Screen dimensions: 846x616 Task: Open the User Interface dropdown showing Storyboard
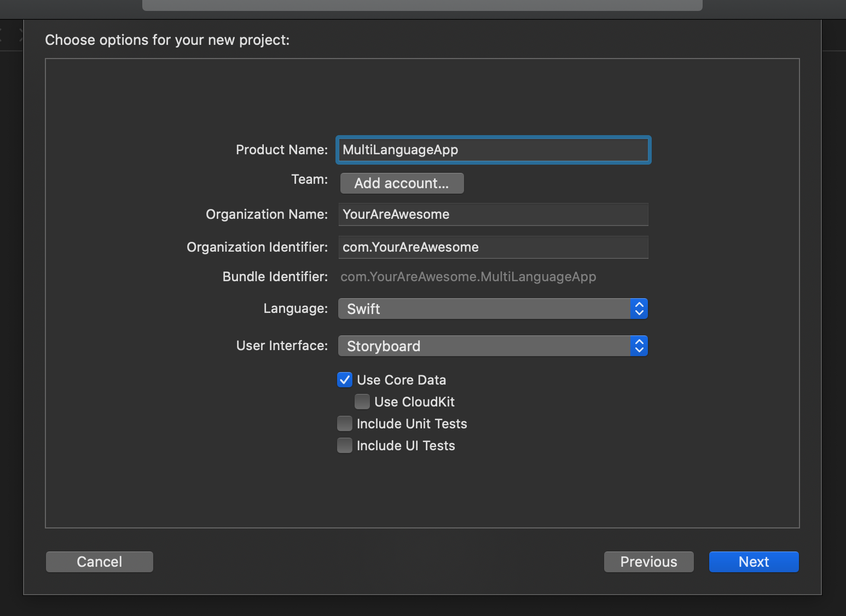tap(484, 346)
